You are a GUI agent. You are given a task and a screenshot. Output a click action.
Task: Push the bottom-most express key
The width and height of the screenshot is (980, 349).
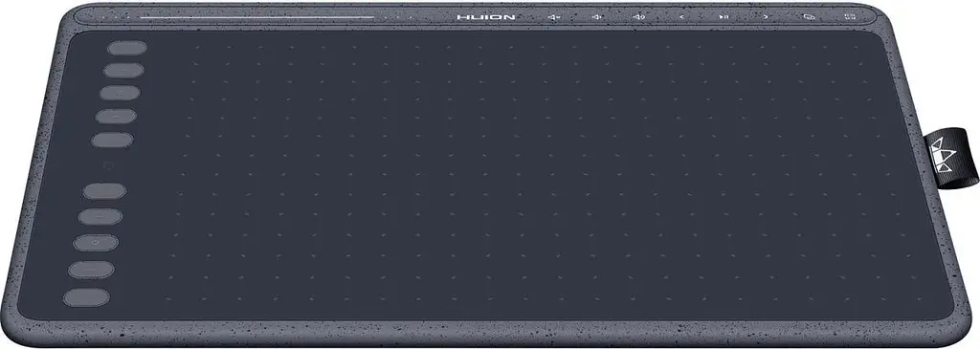tap(86, 297)
